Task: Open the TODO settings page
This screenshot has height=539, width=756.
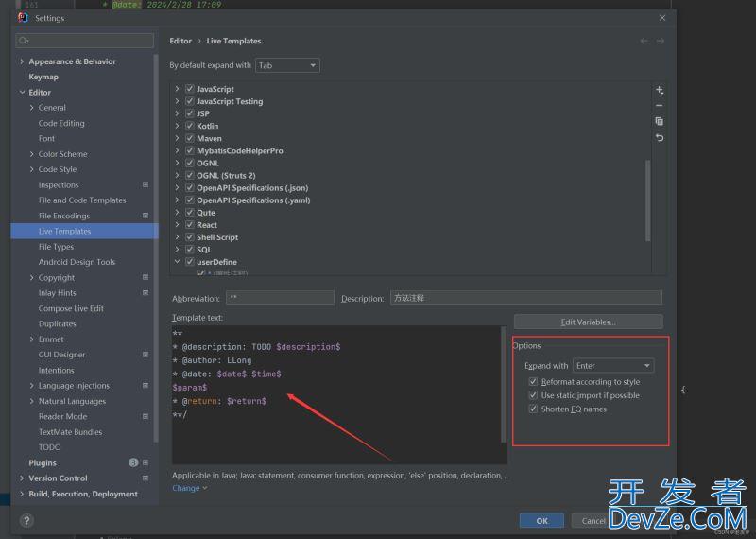Action: pos(50,447)
